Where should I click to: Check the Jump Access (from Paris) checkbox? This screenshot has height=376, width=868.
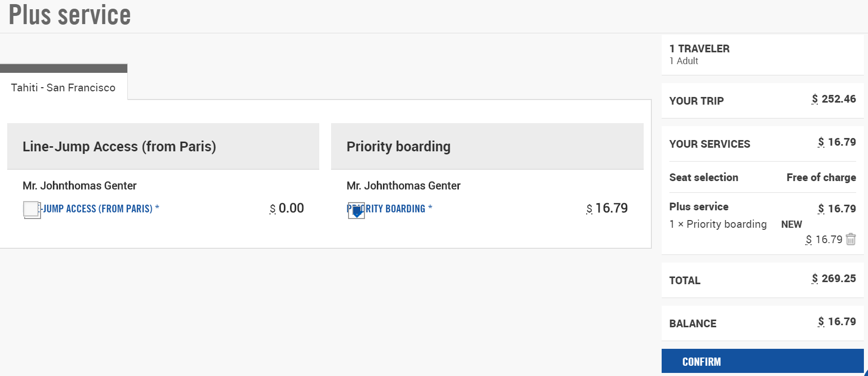(31, 209)
